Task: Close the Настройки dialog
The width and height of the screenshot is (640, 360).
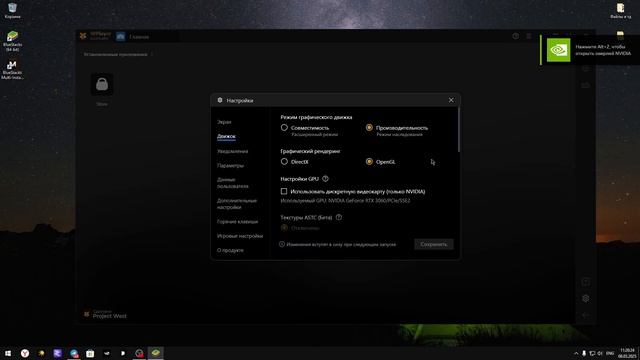Action: [451, 100]
